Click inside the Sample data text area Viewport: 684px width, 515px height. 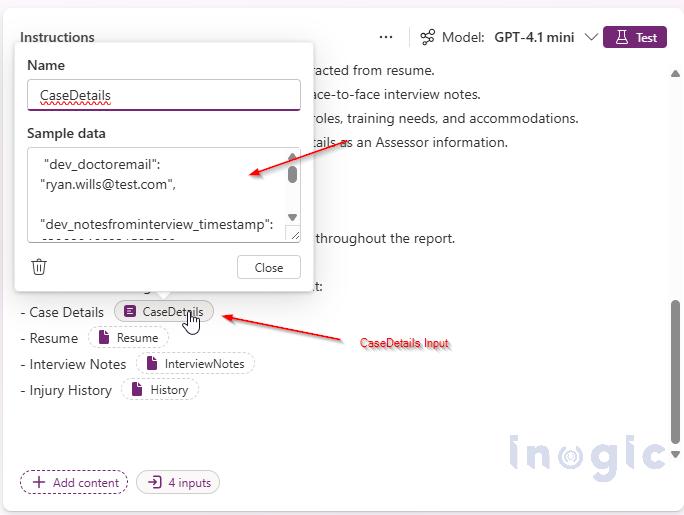click(157, 194)
